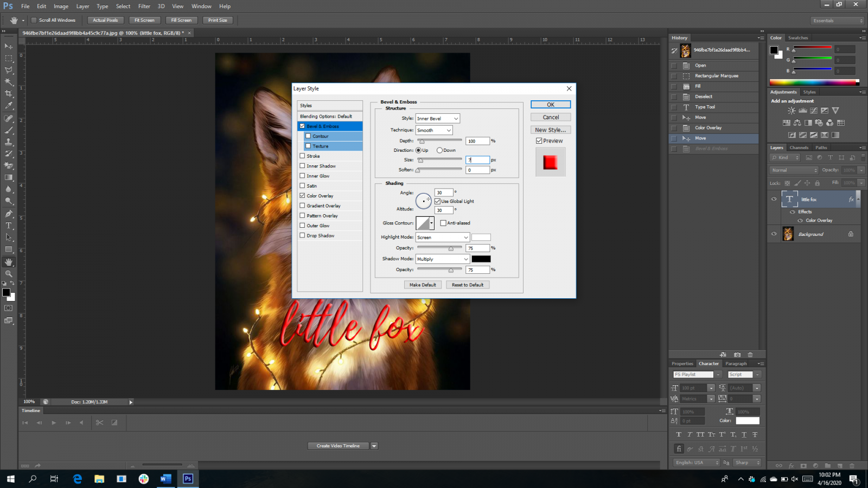Select the Down direction radio button
This screenshot has height=488, width=868.
tap(439, 150)
